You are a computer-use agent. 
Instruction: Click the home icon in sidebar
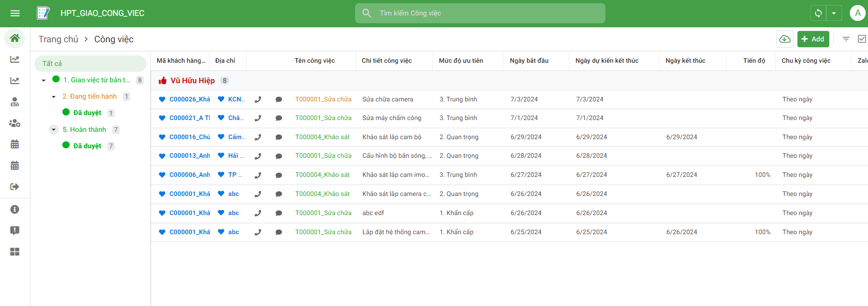coord(15,38)
